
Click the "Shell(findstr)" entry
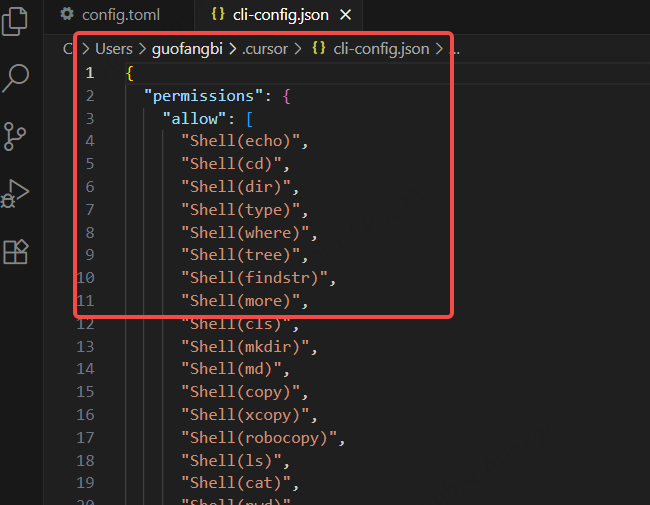coord(254,278)
